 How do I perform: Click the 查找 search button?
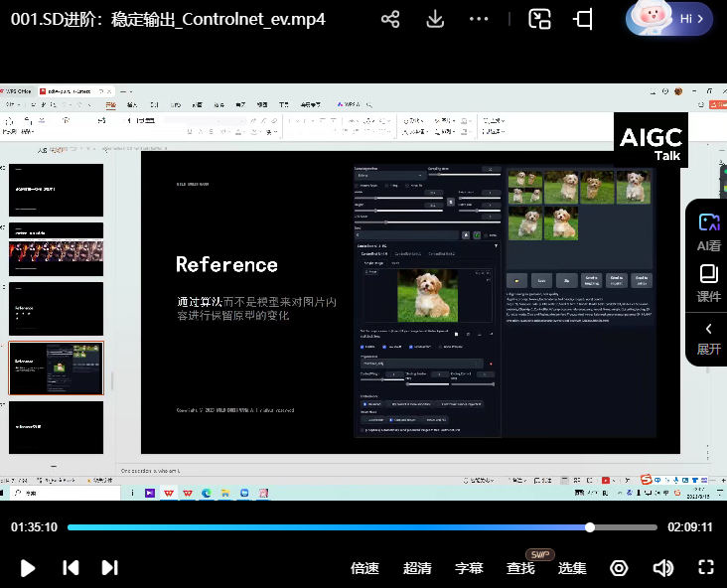click(520, 568)
